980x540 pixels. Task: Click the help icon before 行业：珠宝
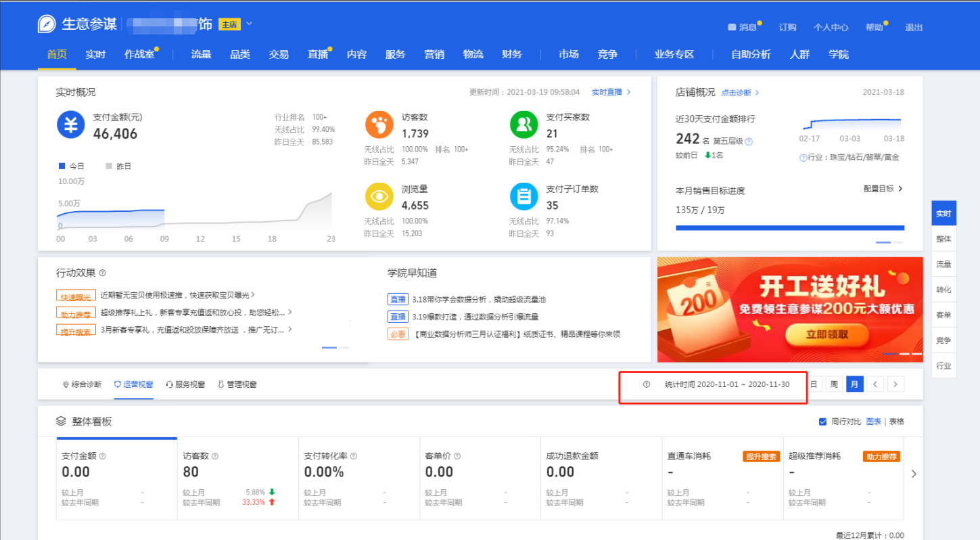(x=803, y=157)
